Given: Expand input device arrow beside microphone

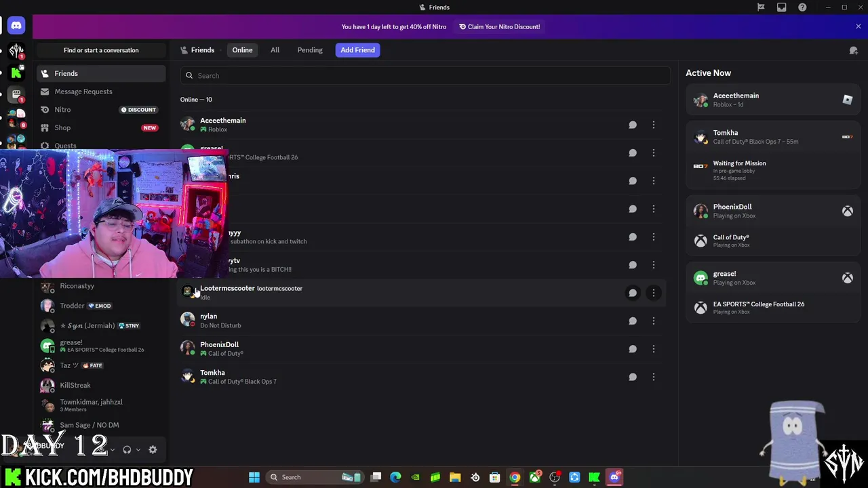Looking at the screenshot, I should point(113,449).
